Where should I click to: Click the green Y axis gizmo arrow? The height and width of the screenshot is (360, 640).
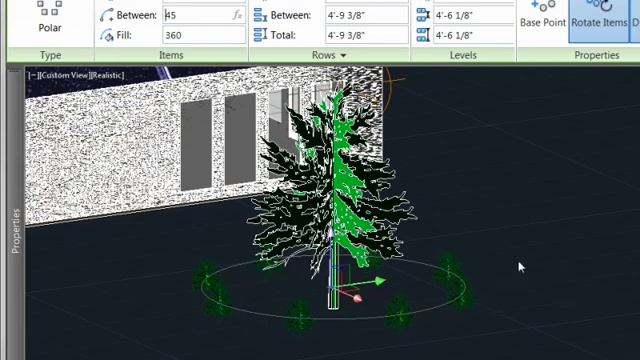[380, 281]
